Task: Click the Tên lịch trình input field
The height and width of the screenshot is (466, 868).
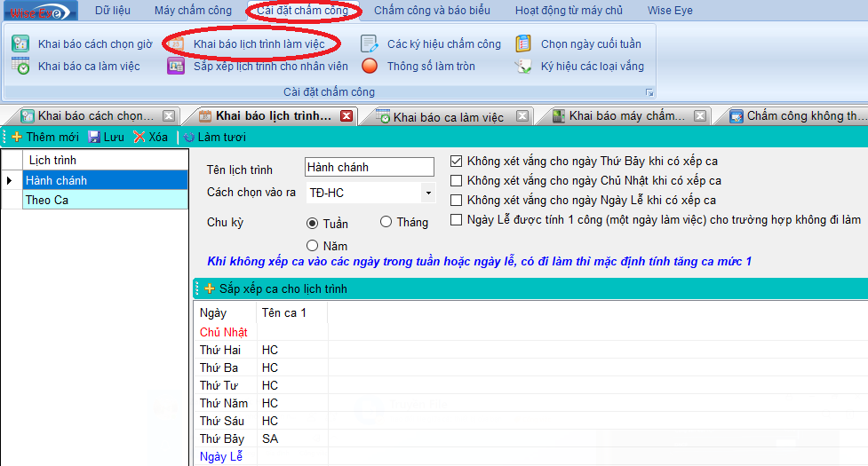Action: click(x=370, y=167)
